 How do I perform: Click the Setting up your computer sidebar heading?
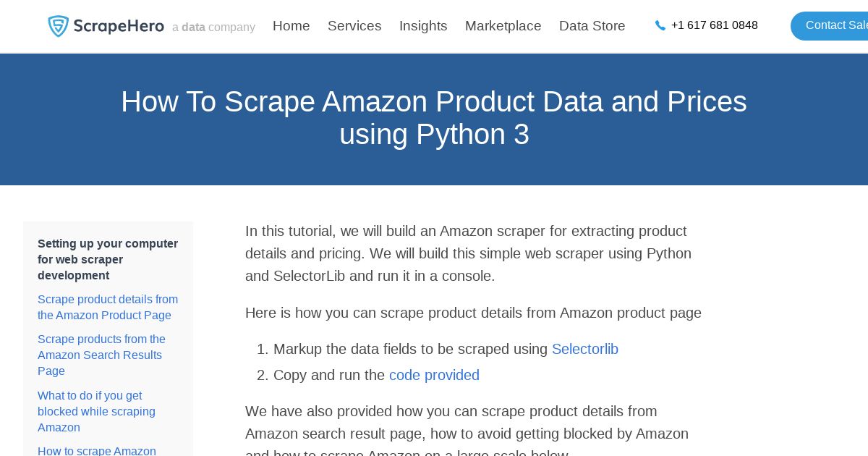[x=108, y=259]
